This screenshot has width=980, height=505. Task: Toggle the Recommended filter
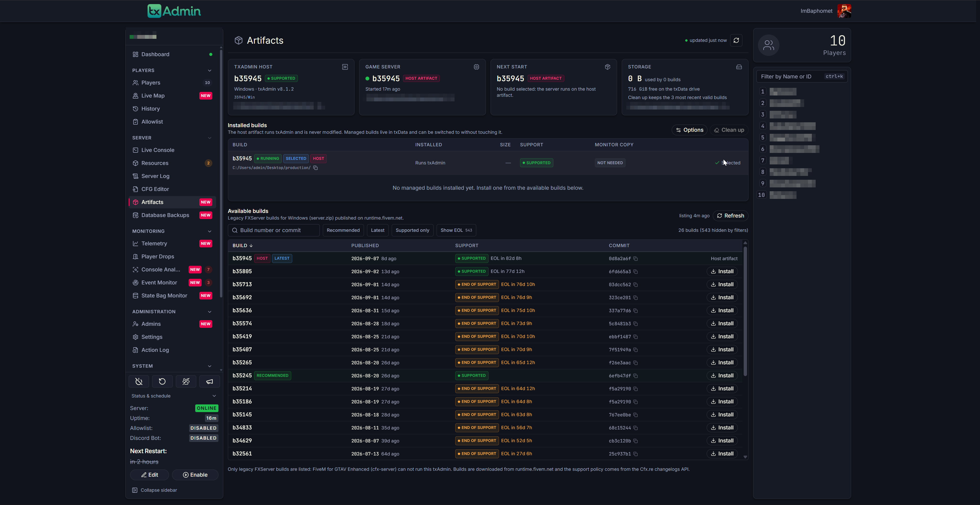pyautogui.click(x=343, y=230)
